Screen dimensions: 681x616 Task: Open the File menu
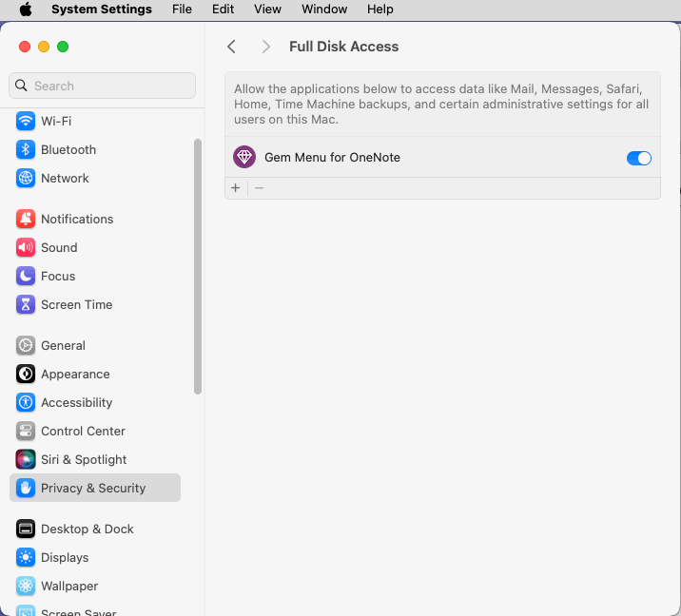point(182,10)
